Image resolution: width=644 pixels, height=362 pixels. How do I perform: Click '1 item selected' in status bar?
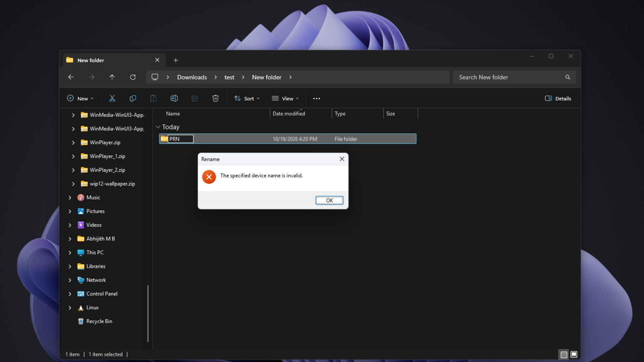(x=106, y=354)
